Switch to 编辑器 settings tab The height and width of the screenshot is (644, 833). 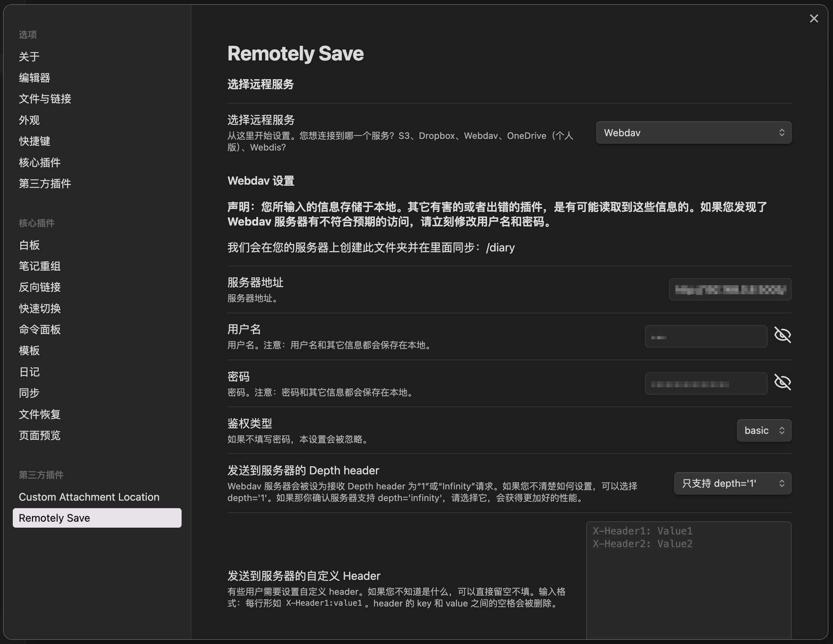35,78
